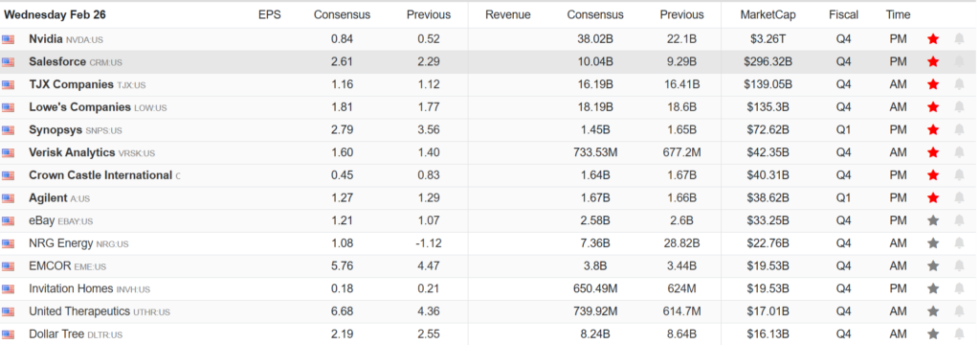Click the bell icon in Lowe's Companies row
Screen dimensions: 980x345
click(959, 107)
